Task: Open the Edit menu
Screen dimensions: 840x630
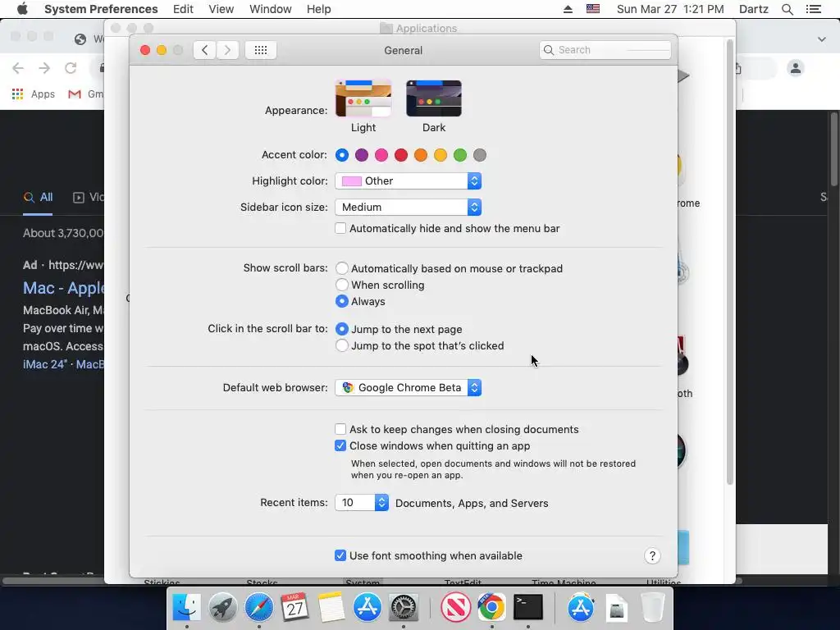Action: [183, 9]
